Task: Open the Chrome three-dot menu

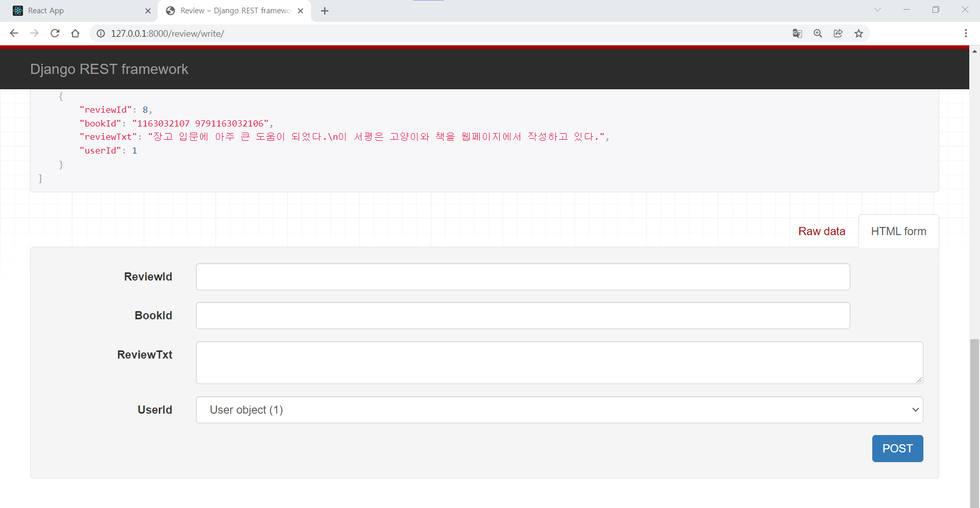Action: (x=966, y=33)
